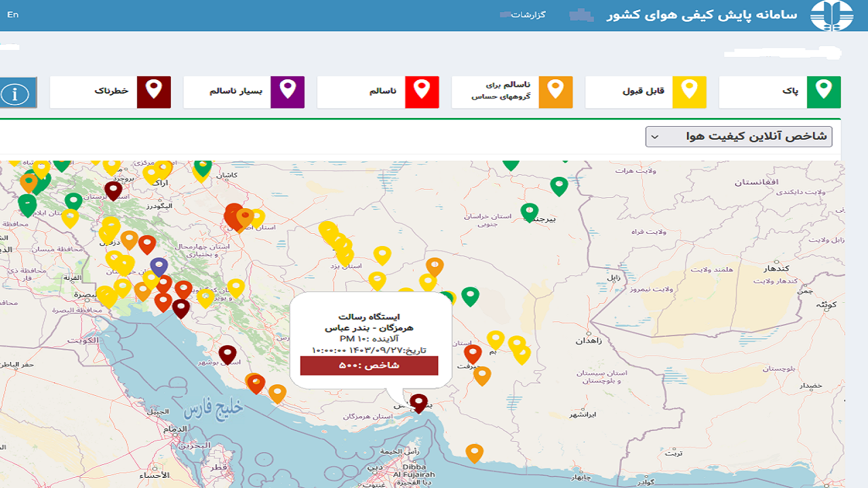Click the آلاینده PM ۱۰ pollutant line

[370, 339]
